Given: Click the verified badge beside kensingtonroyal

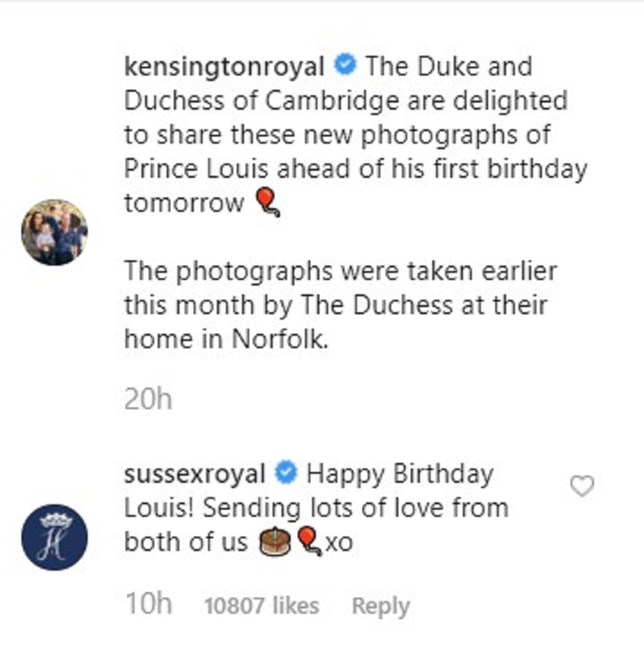Looking at the screenshot, I should point(346,66).
